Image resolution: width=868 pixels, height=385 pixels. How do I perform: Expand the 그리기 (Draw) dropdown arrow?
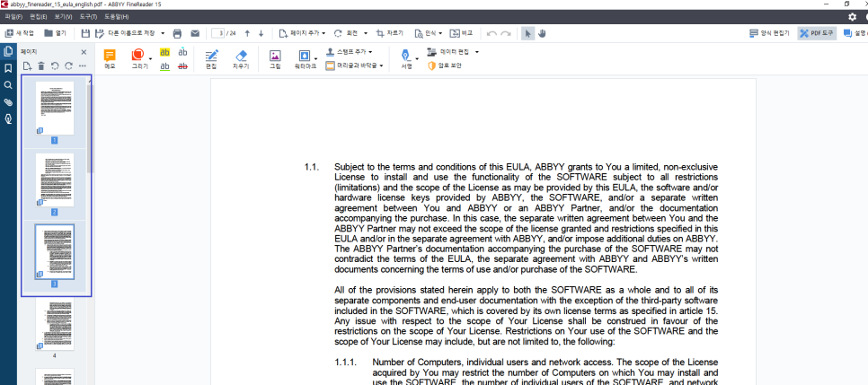coord(151,58)
